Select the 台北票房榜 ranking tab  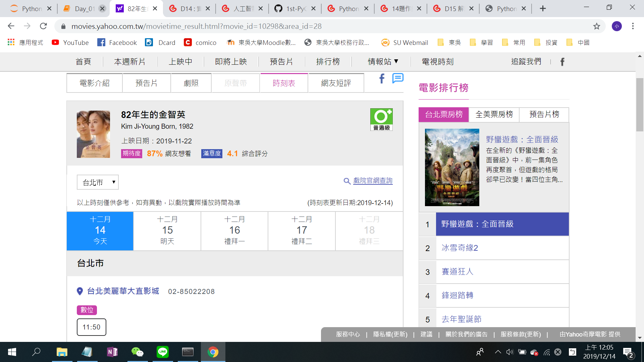coord(444,115)
